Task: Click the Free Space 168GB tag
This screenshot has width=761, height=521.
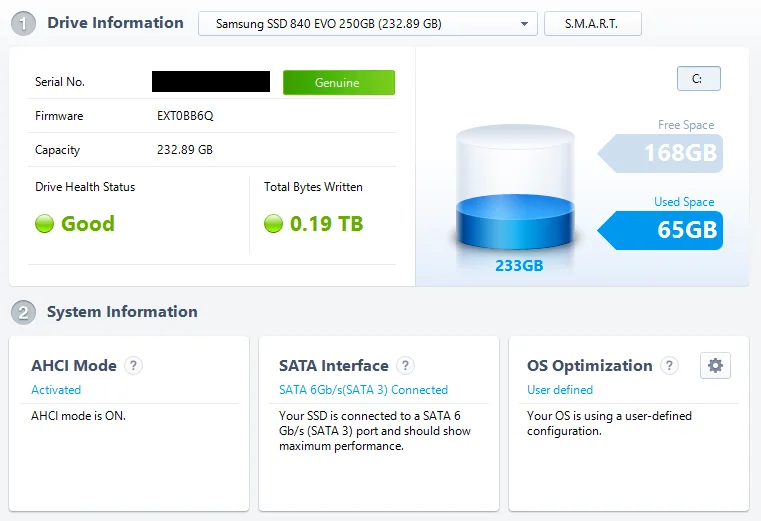Action: pos(660,153)
